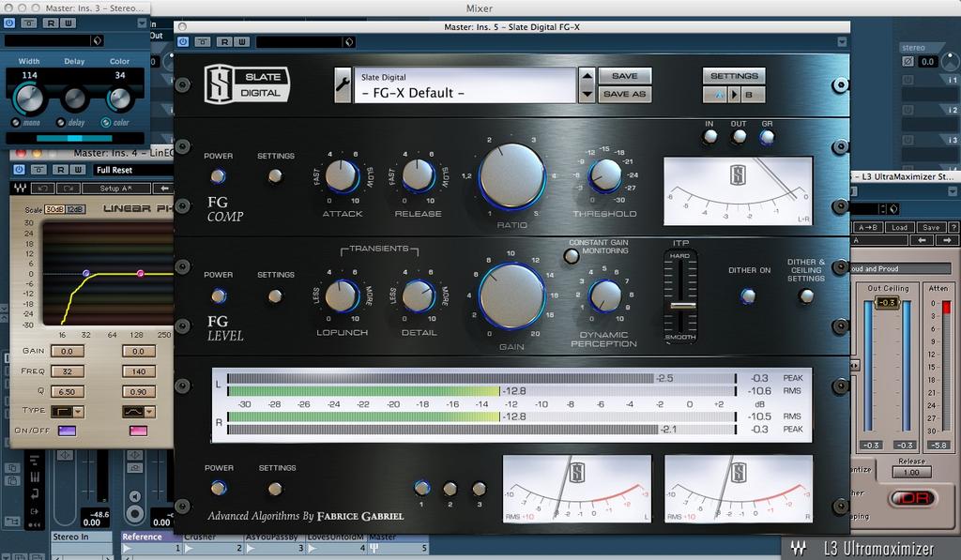Select the 12dB scale in LinEQ

coord(75,209)
